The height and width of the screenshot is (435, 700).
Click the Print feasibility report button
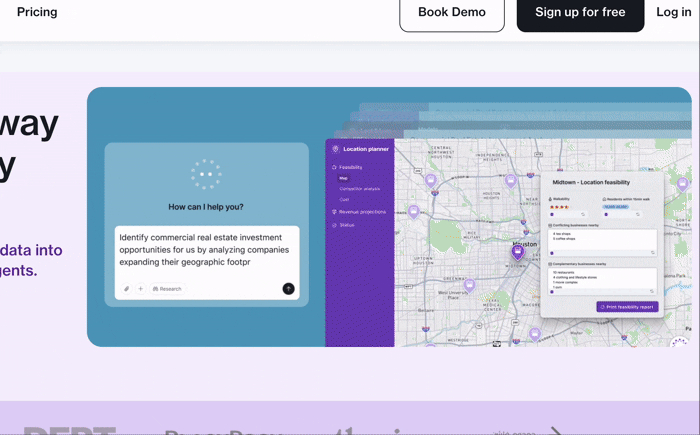627,307
